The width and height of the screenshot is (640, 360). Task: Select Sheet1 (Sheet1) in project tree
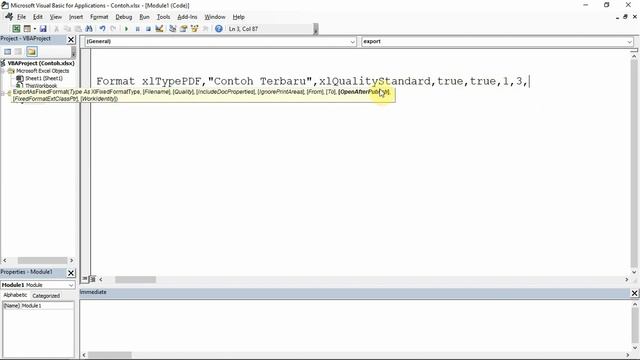pyautogui.click(x=44, y=78)
